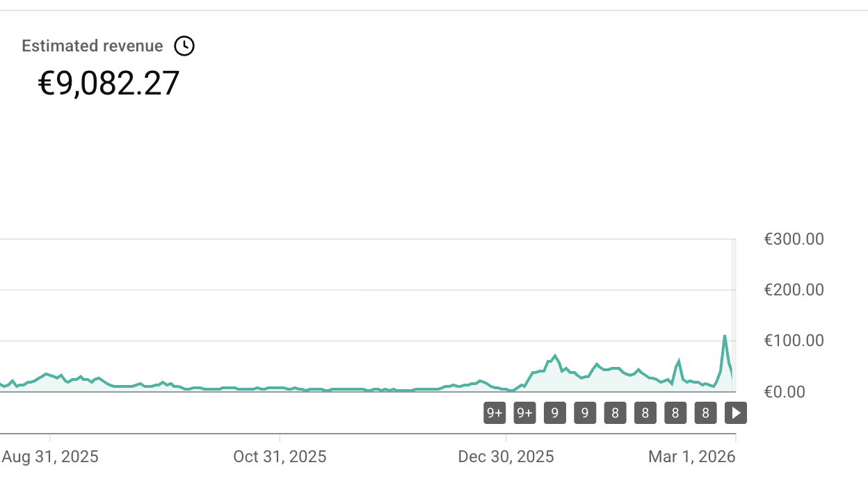Select the Estimated revenue metric label
This screenshot has width=868, height=499.
93,46
